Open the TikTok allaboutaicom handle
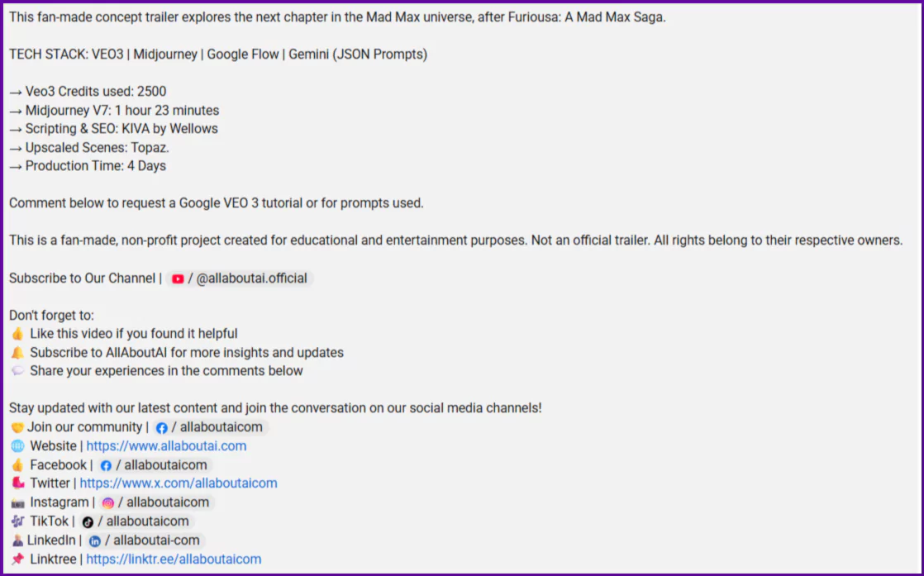Image resolution: width=924 pixels, height=576 pixels. [x=147, y=521]
